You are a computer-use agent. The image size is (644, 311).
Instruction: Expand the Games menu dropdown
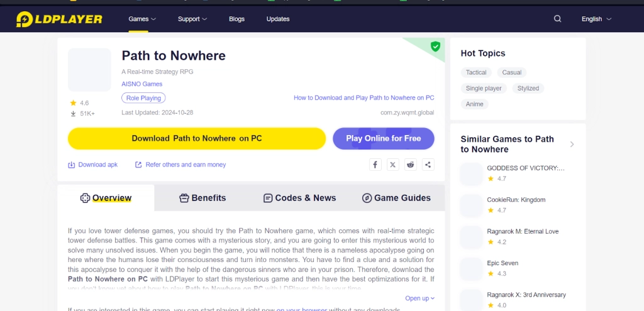[x=142, y=19]
